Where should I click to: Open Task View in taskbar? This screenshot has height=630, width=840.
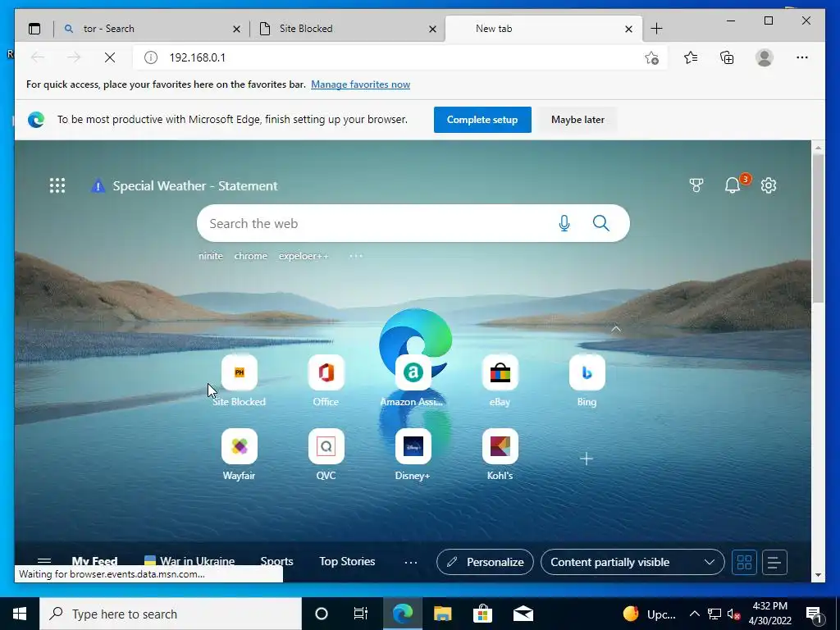pyautogui.click(x=361, y=614)
